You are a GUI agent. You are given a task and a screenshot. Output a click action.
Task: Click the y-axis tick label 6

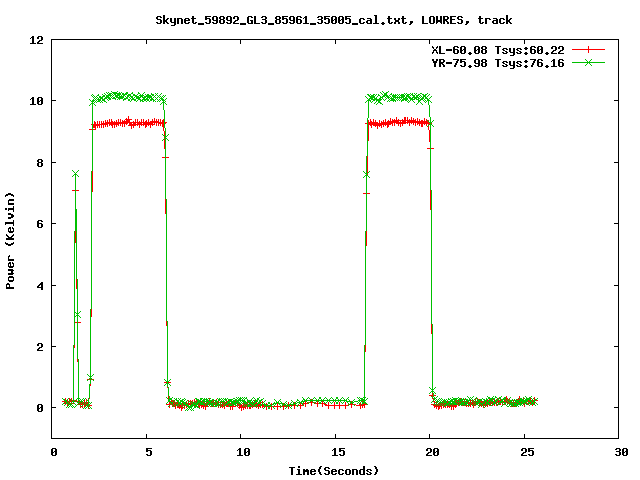point(40,224)
